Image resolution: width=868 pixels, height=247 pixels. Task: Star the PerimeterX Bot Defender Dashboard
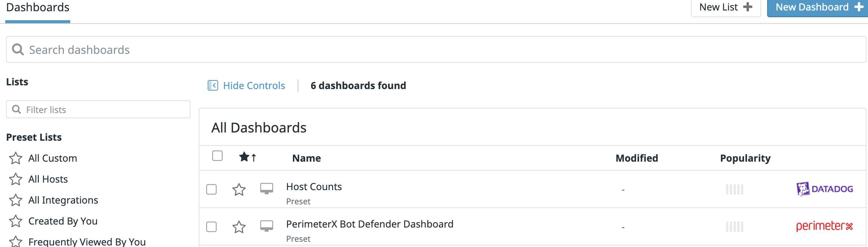click(239, 227)
